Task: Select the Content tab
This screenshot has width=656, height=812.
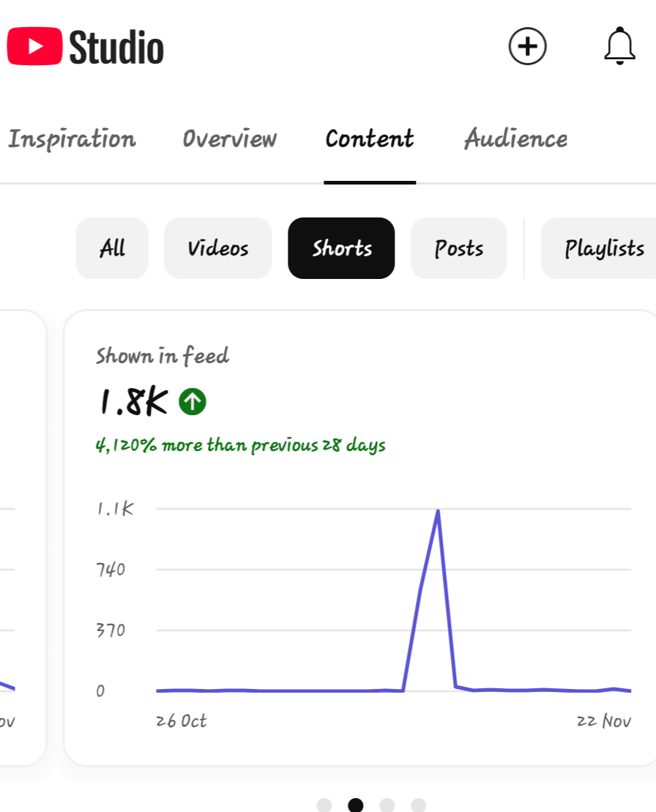Action: pos(370,139)
